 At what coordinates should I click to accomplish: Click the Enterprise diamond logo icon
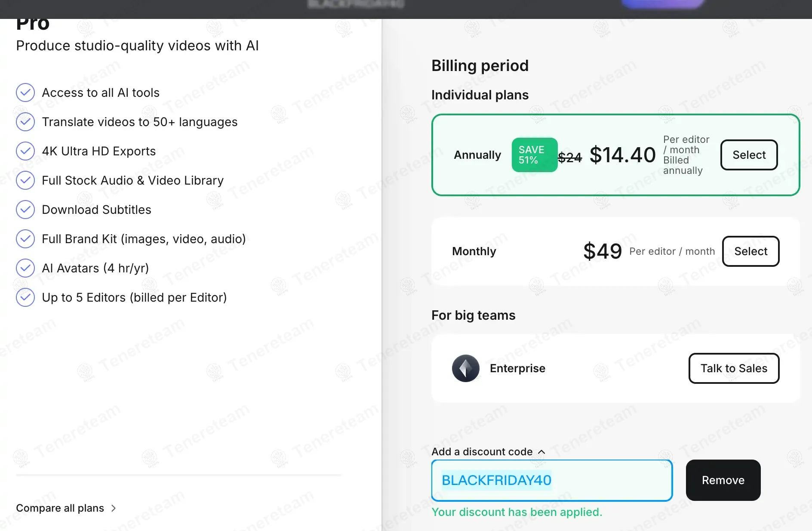(x=465, y=368)
